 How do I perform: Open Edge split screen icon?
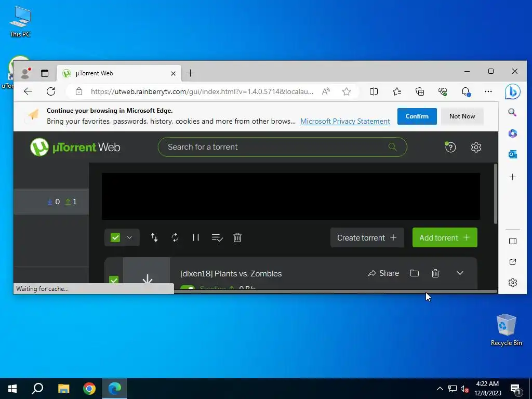pos(374,91)
